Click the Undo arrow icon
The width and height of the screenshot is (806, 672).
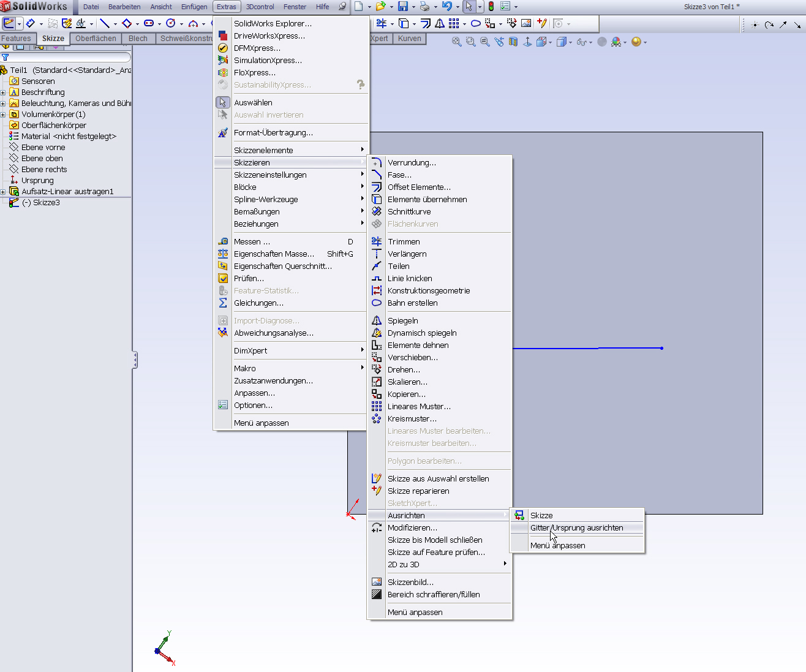pos(447,7)
